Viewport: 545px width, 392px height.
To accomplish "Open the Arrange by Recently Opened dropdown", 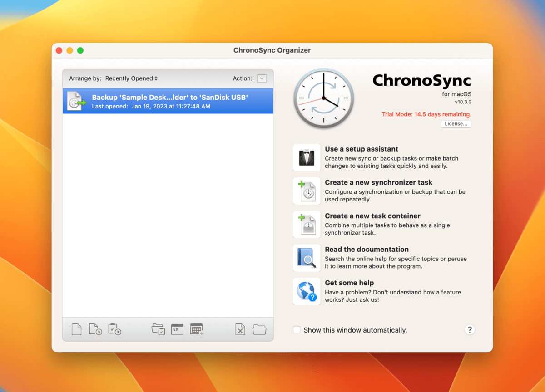I will point(131,78).
